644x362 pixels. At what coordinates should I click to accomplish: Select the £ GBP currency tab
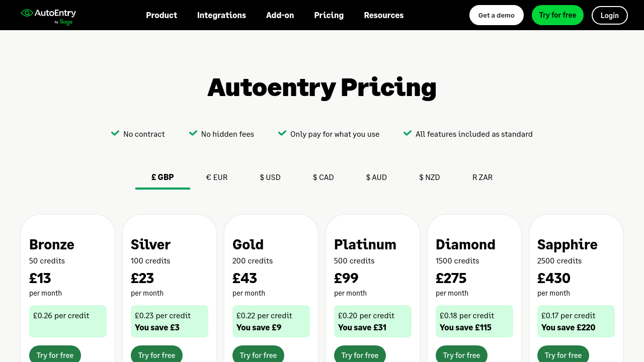163,177
